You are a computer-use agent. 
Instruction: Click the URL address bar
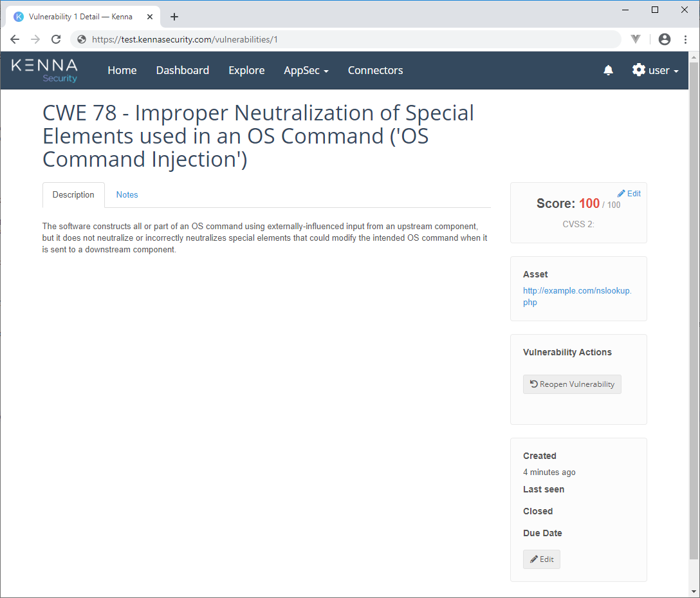pyautogui.click(x=347, y=39)
